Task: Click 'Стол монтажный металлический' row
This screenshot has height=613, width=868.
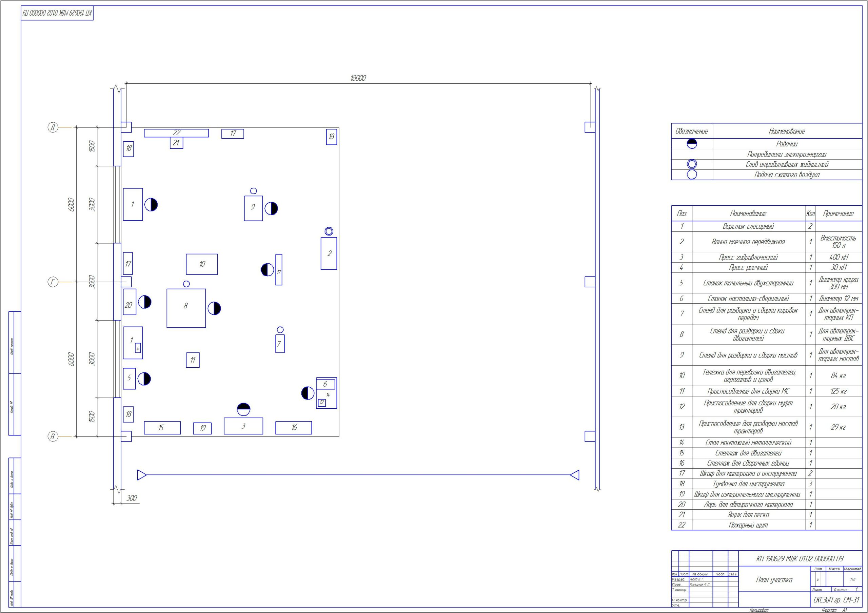Action: click(749, 443)
